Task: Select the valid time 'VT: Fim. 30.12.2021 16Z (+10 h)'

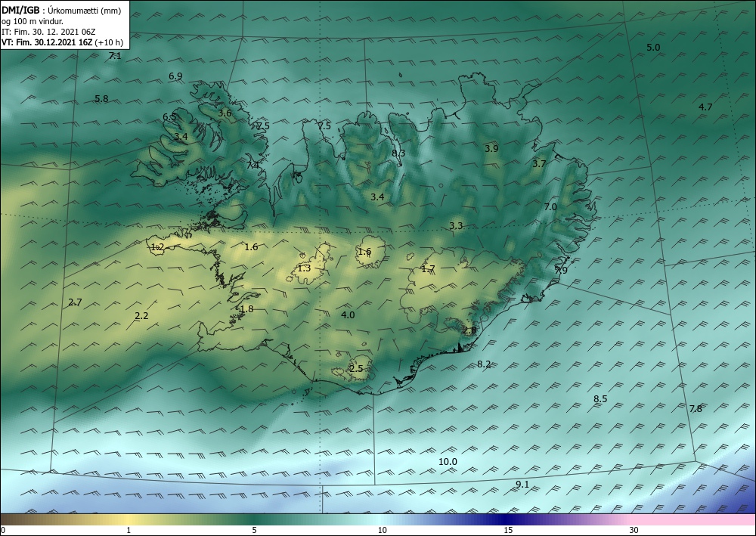Action: point(62,42)
